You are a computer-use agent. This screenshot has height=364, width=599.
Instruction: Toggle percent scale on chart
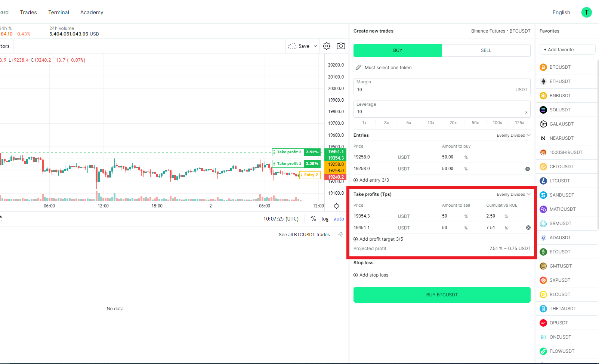tap(313, 219)
